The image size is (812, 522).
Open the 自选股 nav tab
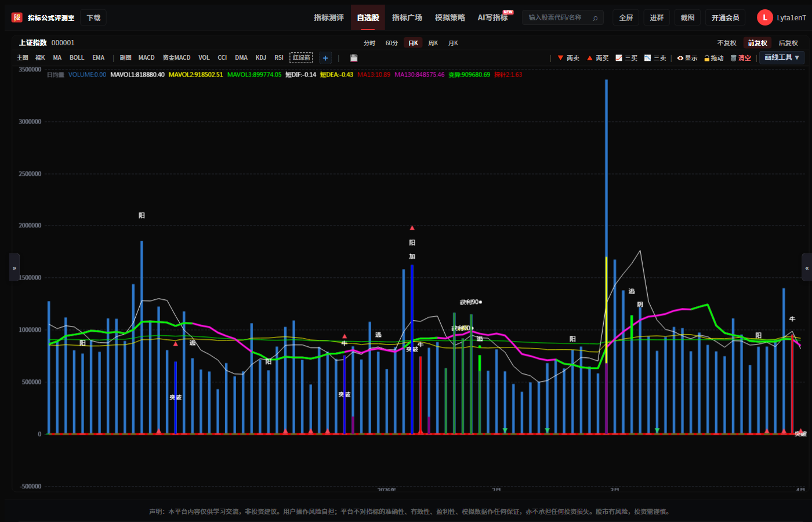(368, 17)
